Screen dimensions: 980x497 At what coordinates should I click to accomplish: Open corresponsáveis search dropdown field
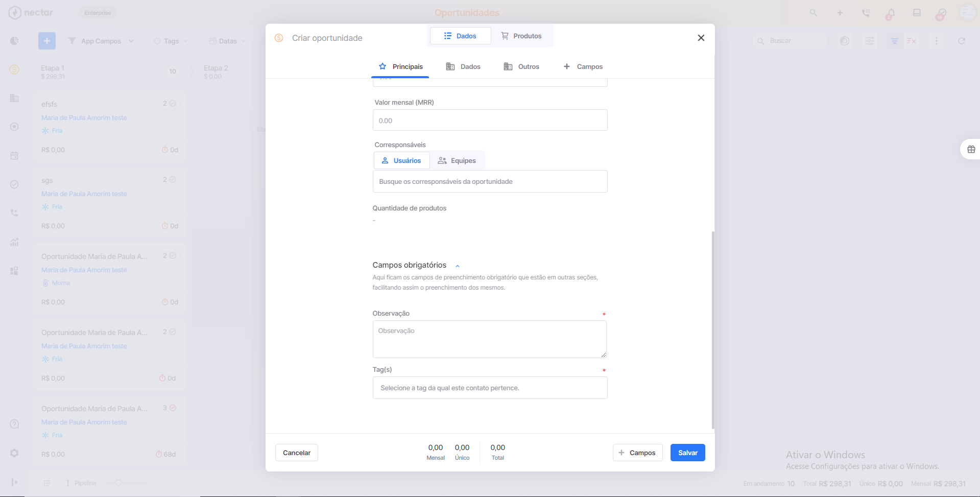(x=490, y=181)
